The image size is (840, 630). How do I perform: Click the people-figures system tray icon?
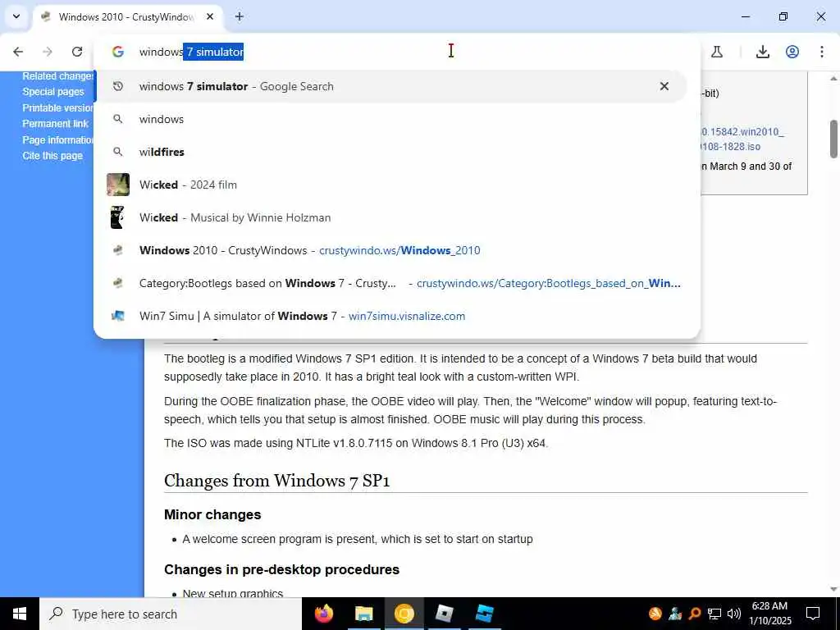[675, 614]
